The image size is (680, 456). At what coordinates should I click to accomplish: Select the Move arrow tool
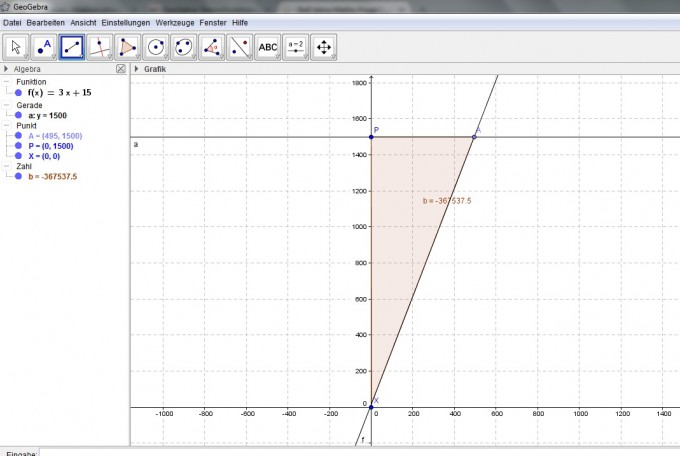(16, 46)
